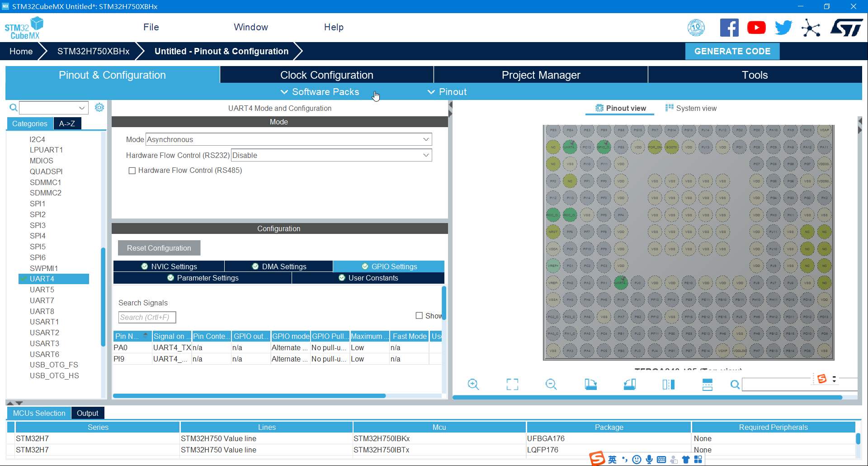868x466 pixels.
Task: Open the ST Facebook page icon
Action: click(729, 28)
